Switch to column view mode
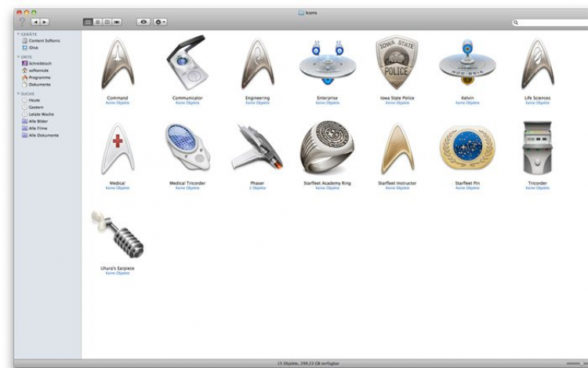Image resolution: width=588 pixels, height=368 pixels. click(x=107, y=22)
